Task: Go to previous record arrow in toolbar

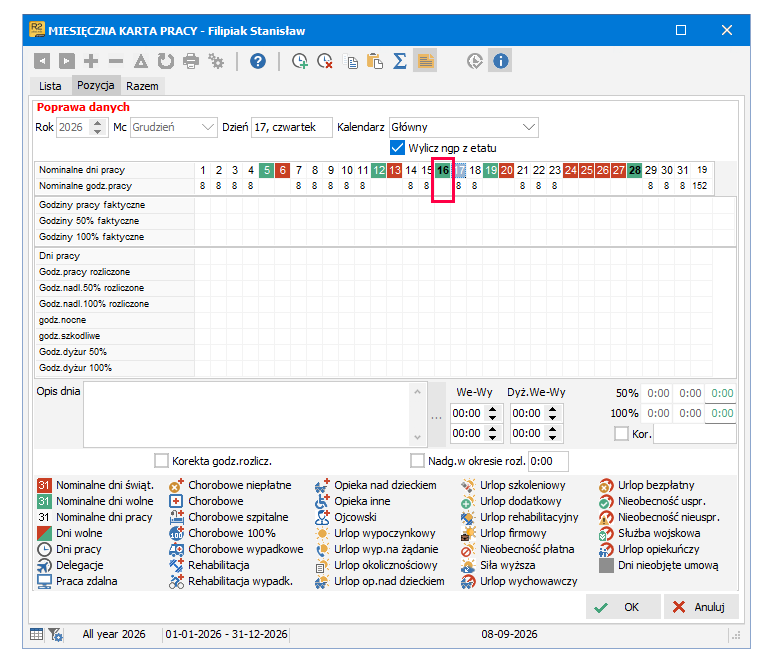Action: (42, 61)
